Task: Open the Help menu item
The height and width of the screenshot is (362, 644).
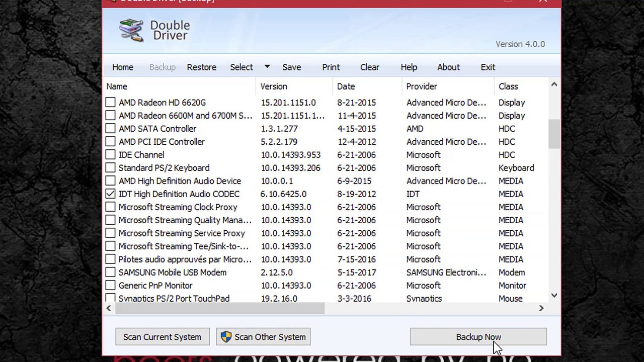Action: pyautogui.click(x=409, y=67)
